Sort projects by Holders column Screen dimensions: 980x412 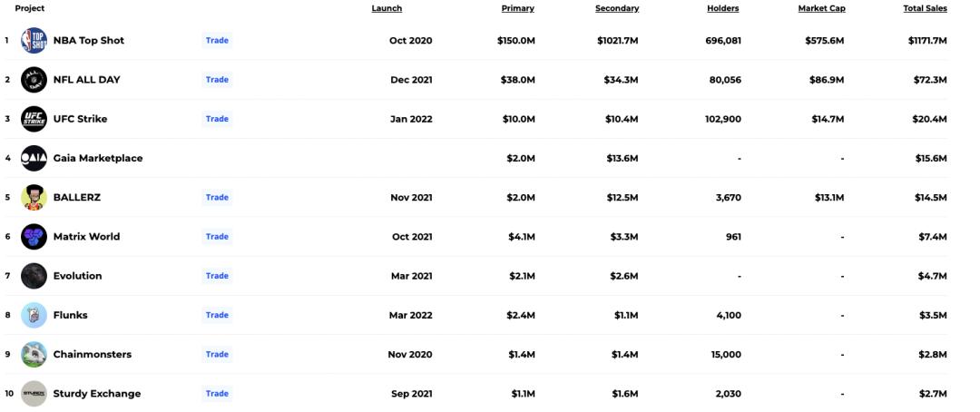pyautogui.click(x=723, y=8)
